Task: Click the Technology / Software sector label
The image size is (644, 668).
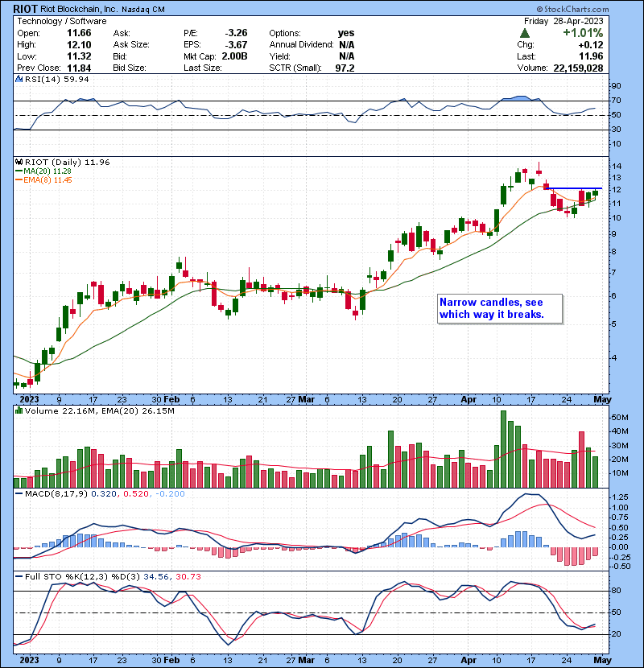Action: [x=62, y=21]
